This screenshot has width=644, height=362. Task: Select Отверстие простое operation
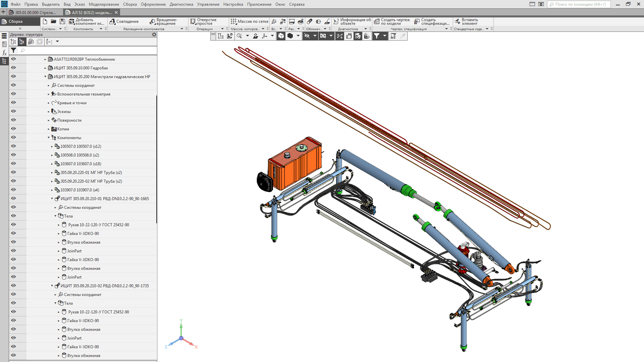click(203, 21)
